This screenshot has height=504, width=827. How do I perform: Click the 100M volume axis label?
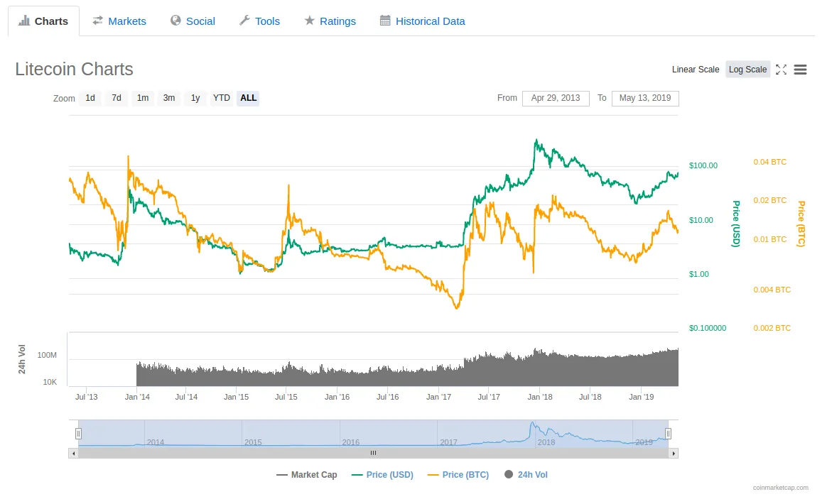47,356
